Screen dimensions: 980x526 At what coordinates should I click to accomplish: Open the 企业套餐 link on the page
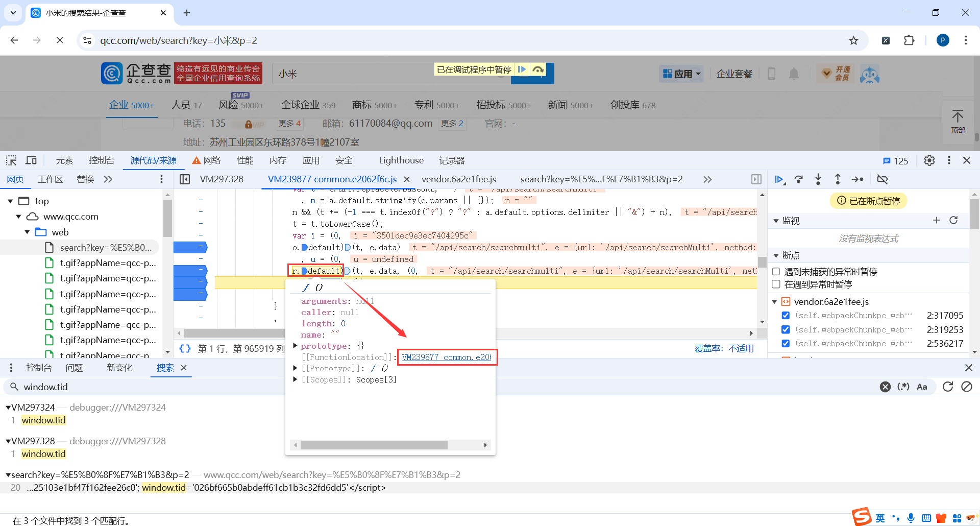tap(734, 74)
